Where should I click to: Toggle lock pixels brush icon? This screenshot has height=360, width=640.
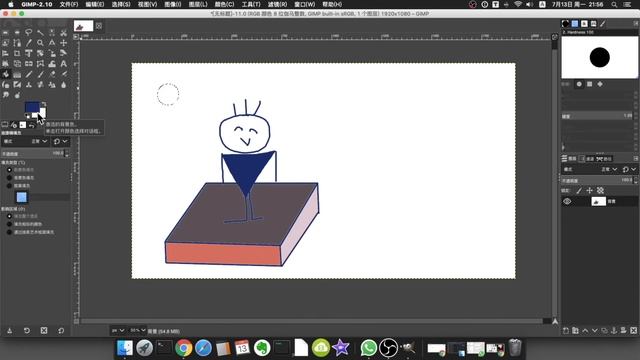point(579,191)
